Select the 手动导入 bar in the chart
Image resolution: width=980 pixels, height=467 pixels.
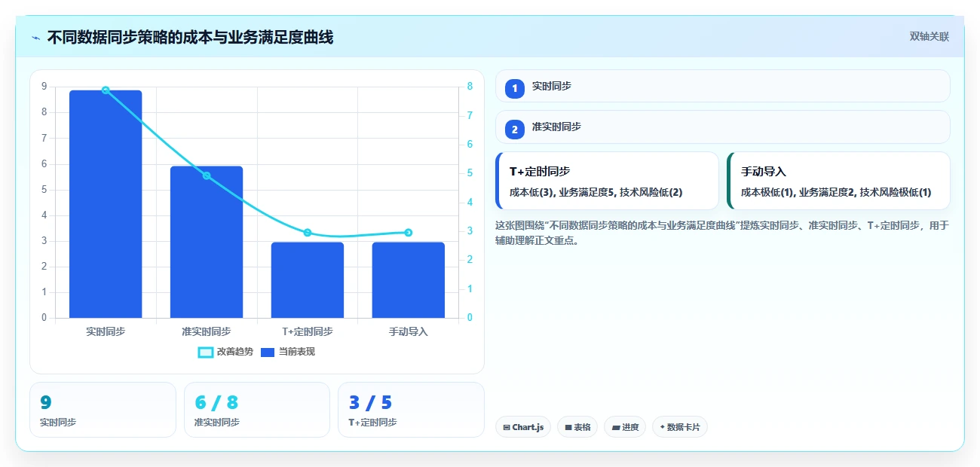(x=409, y=280)
